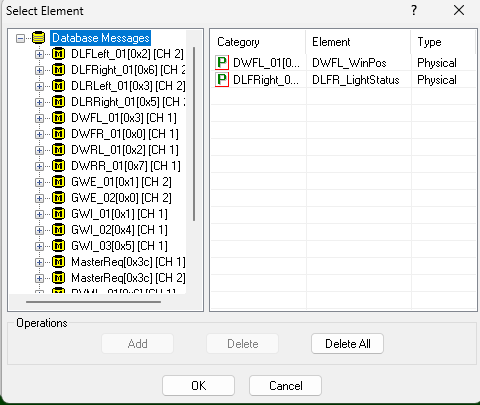Close the Select Element dialog

click(459, 10)
